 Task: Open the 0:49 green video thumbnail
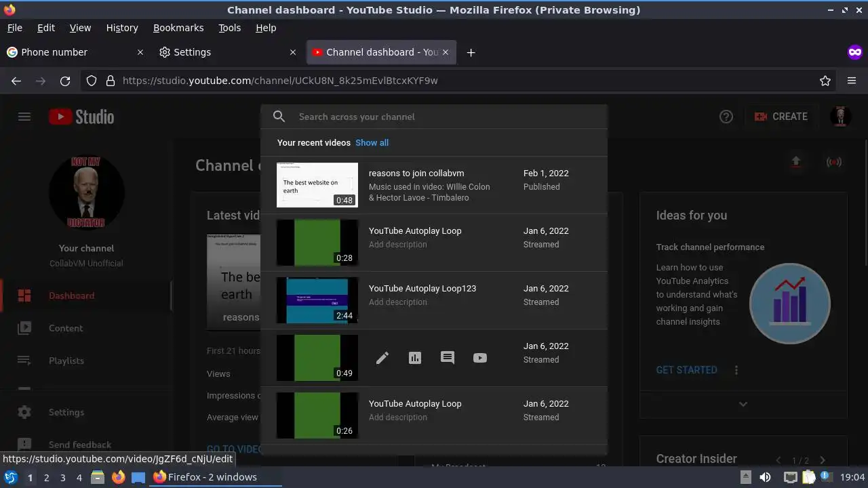[317, 358]
